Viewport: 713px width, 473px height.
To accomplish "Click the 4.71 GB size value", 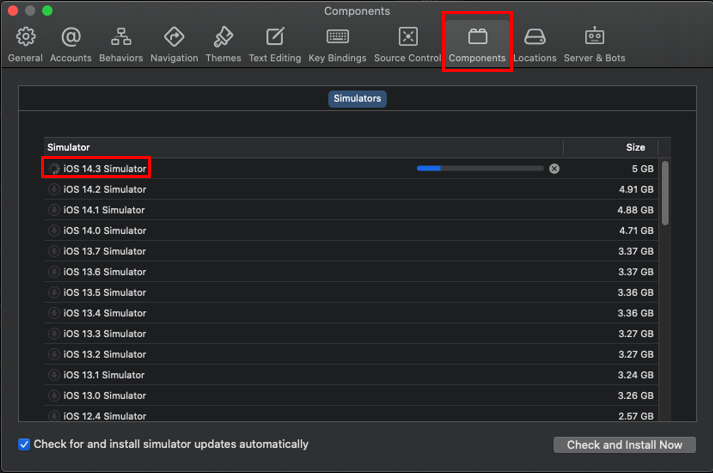I will [636, 231].
